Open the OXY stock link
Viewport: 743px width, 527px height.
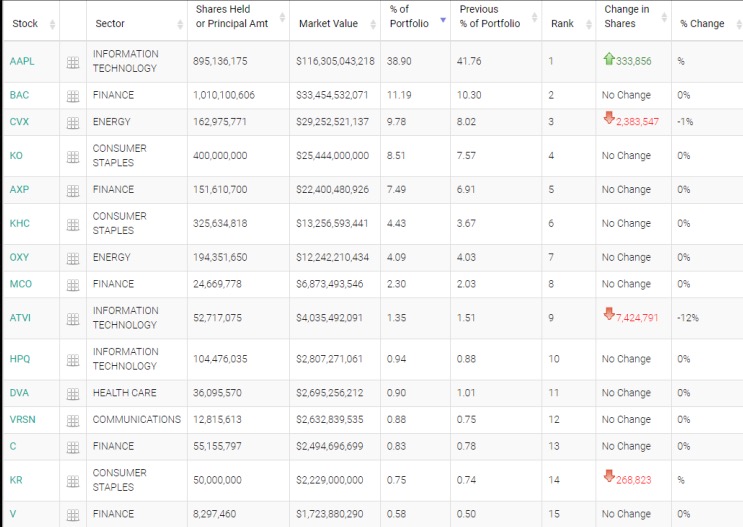click(19, 257)
